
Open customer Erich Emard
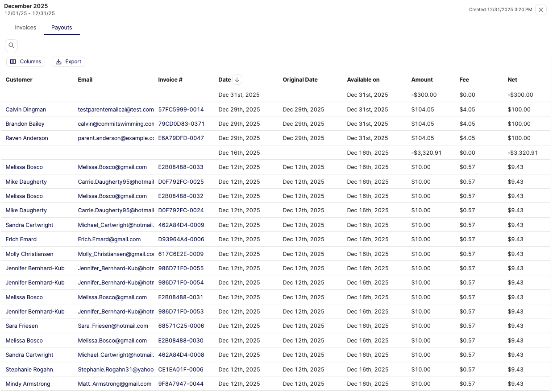point(21,239)
